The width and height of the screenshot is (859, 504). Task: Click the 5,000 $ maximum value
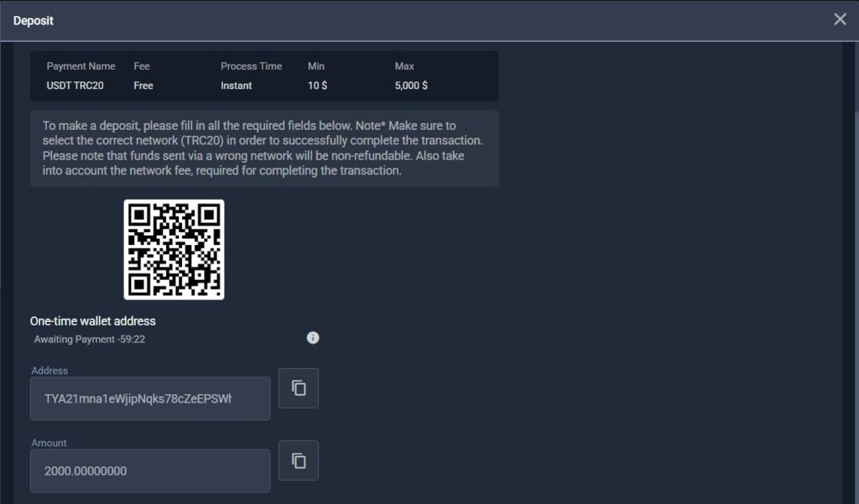[x=411, y=86]
